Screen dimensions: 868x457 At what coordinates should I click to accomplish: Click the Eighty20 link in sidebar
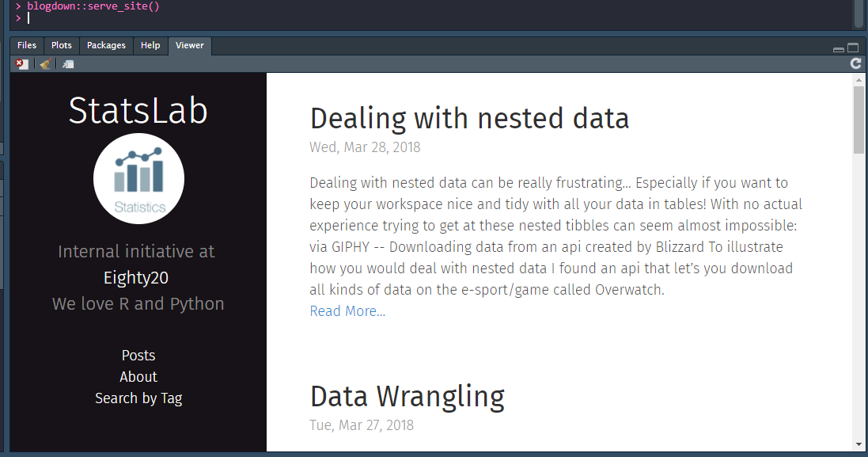pos(135,277)
